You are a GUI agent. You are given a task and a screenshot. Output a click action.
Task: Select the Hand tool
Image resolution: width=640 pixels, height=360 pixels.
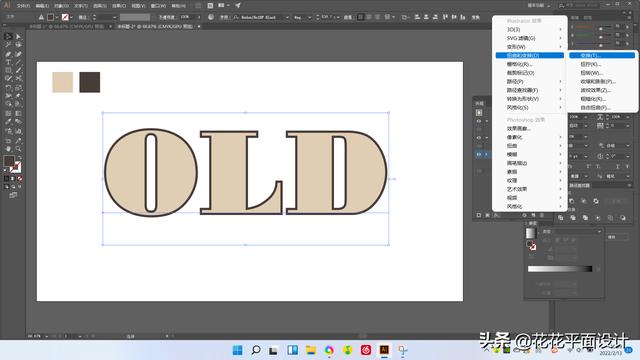click(x=8, y=149)
